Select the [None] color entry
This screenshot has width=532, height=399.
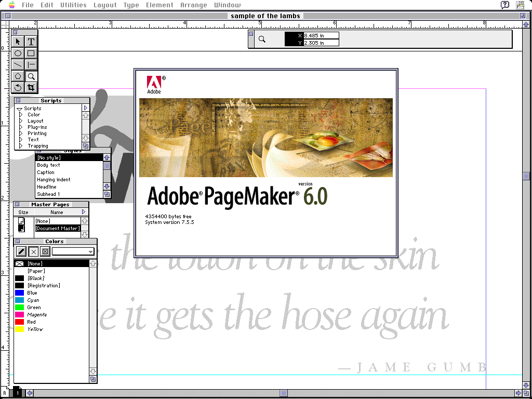(x=51, y=263)
